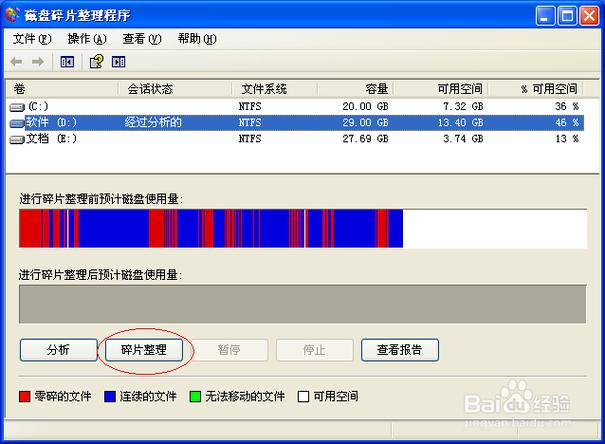Viewport: 605px width, 444px height.
Task: Maximize the defragmenter window
Action: pos(567,16)
